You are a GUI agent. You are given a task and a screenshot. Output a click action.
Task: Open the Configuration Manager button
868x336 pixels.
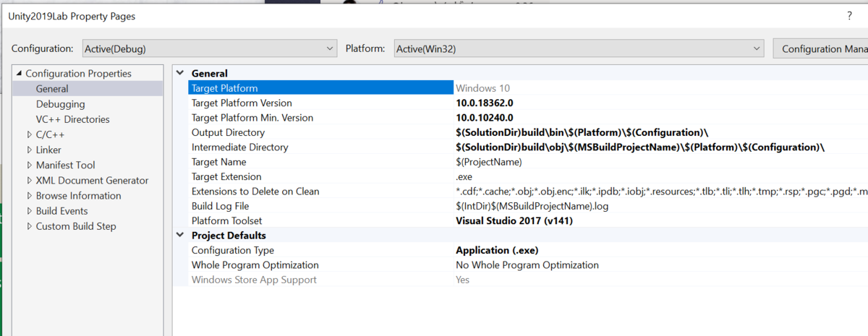(x=820, y=48)
